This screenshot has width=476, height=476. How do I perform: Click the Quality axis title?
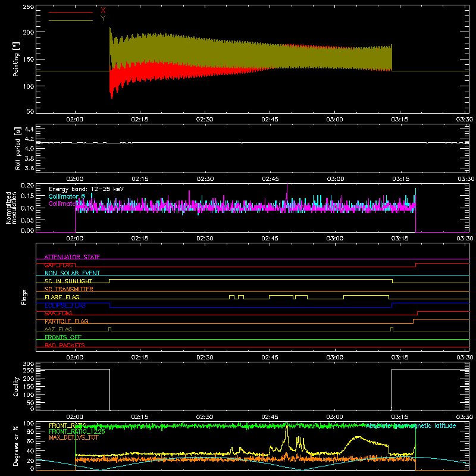tap(16, 386)
